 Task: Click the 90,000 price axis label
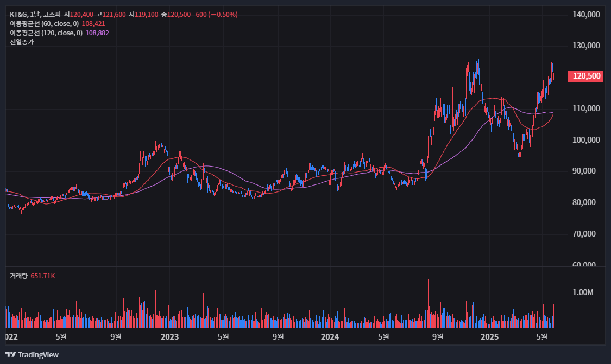(584, 171)
